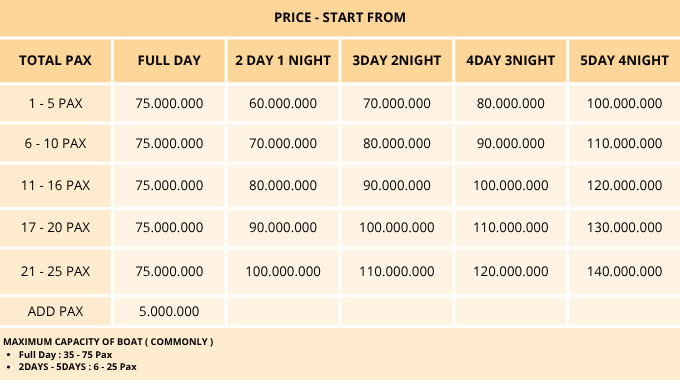Select the 4DAY 3NIGHT header cell

[x=510, y=60]
